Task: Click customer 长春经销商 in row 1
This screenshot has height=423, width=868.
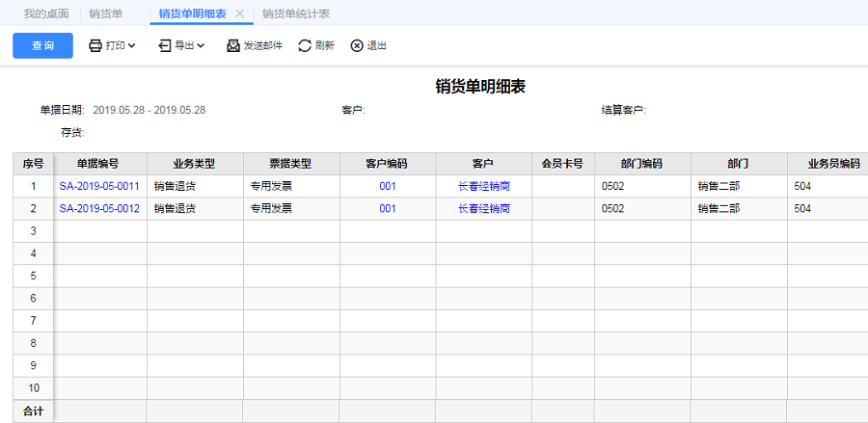Action: pos(483,186)
